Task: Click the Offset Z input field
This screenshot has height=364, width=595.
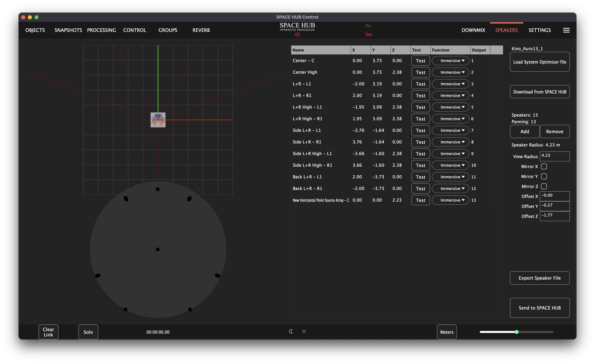Action: pyautogui.click(x=555, y=216)
